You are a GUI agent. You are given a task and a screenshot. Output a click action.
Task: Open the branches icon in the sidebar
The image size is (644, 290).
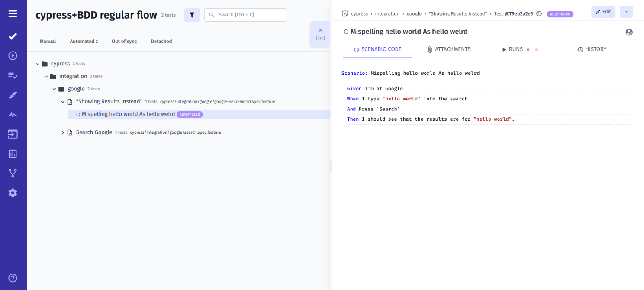click(13, 173)
